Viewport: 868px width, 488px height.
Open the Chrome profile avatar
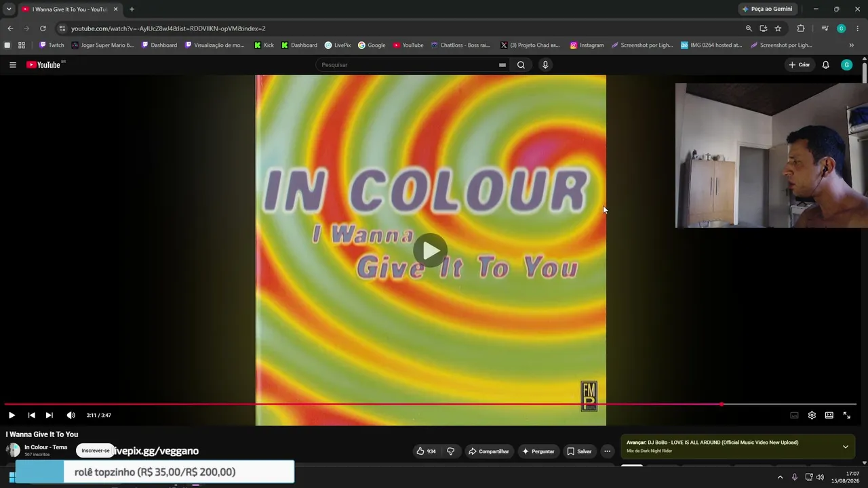tap(842, 28)
